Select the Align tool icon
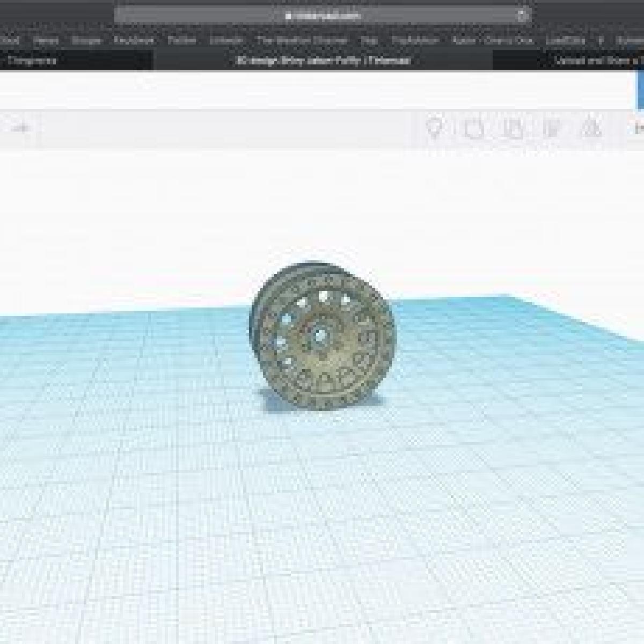Viewport: 644px width, 644px height. point(551,129)
